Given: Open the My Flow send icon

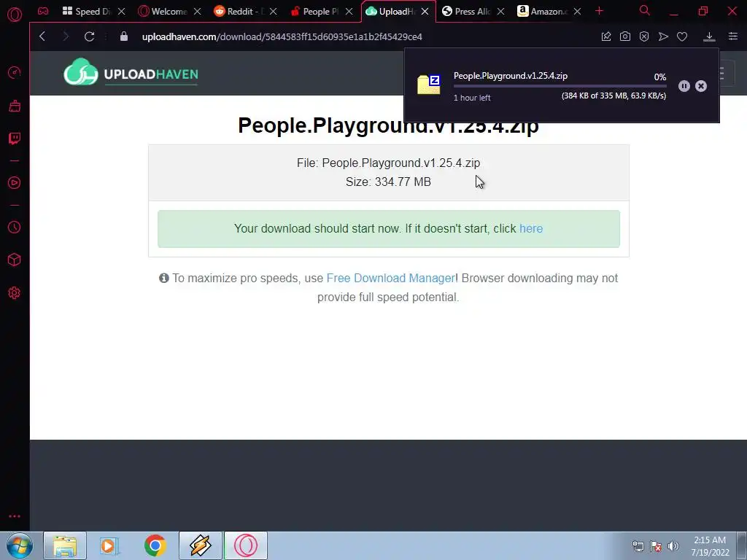Looking at the screenshot, I should pyautogui.click(x=663, y=36).
